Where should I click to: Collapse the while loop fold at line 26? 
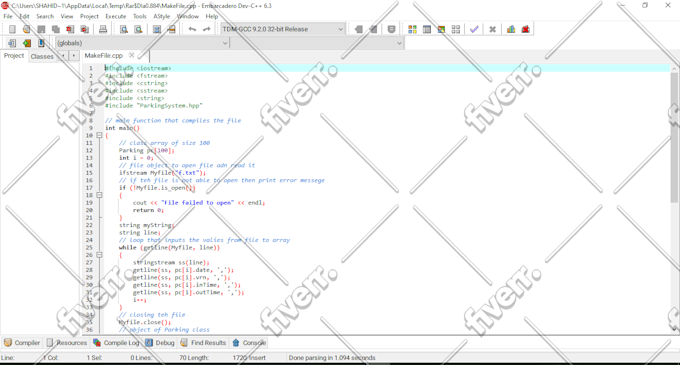click(99, 255)
